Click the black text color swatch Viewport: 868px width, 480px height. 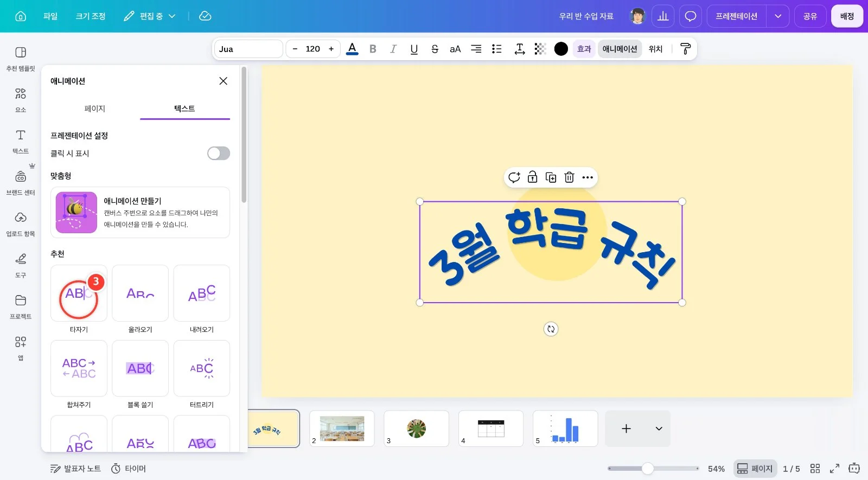(x=561, y=49)
